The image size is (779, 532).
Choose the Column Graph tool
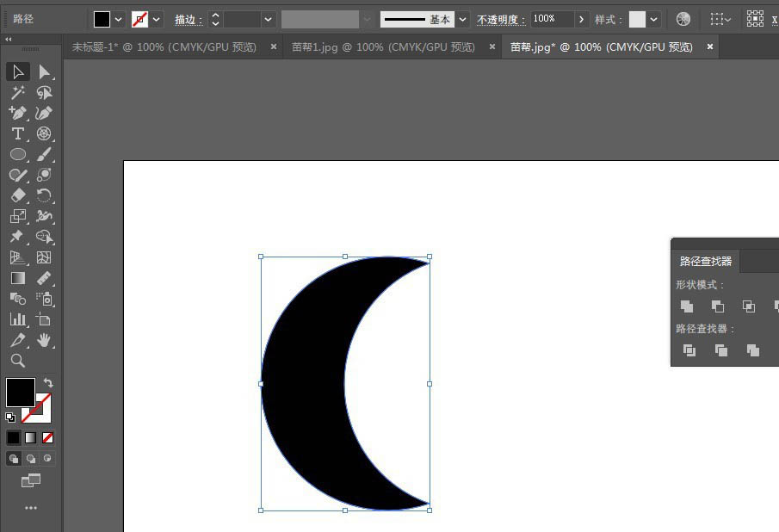(x=18, y=319)
